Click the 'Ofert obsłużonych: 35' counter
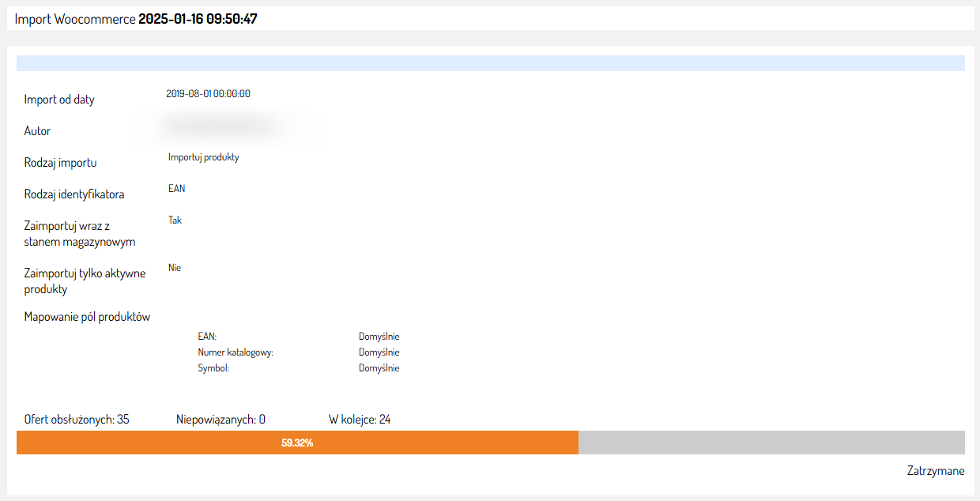The width and height of the screenshot is (980, 501). tap(77, 419)
